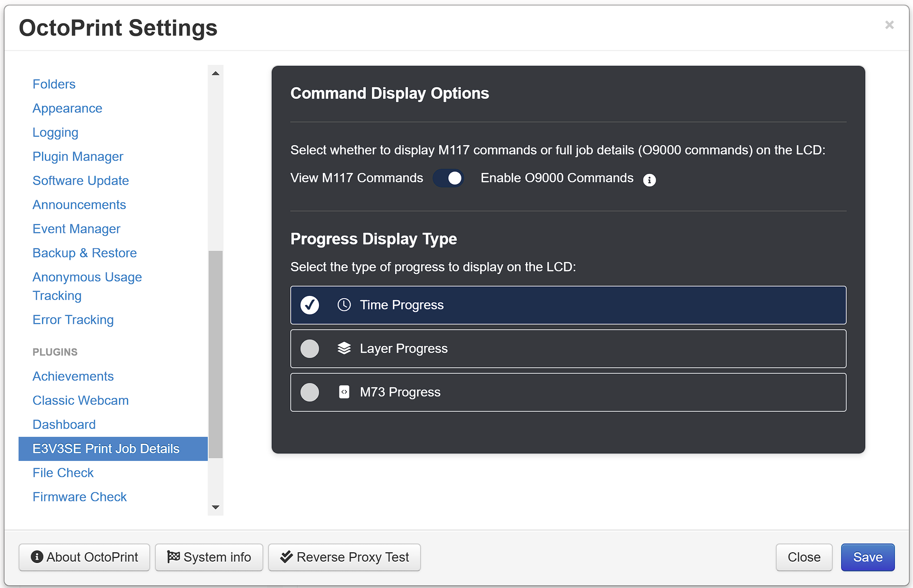Save the settings
This screenshot has height=588, width=913.
[868, 557]
